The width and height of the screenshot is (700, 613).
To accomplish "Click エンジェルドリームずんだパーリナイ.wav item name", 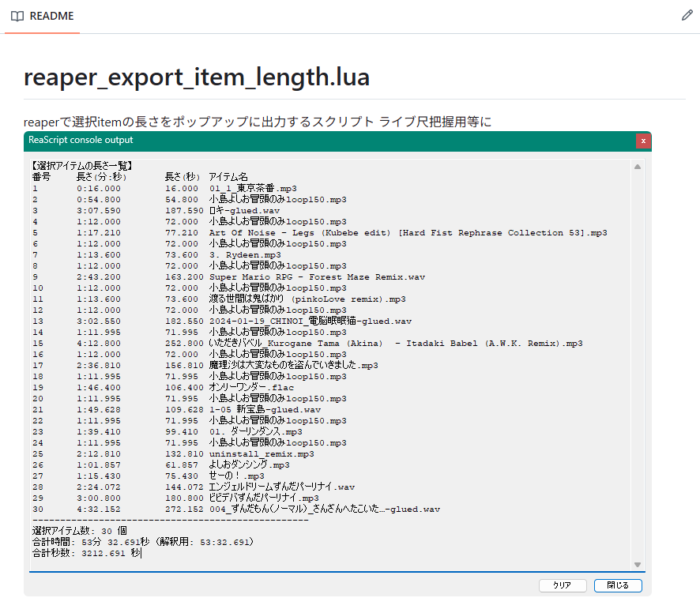I will tap(282, 487).
